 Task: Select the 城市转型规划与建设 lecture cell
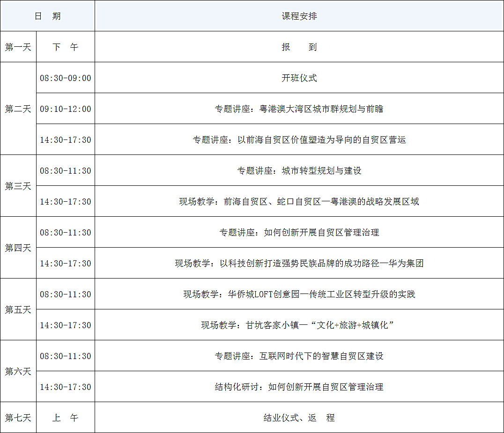(x=299, y=170)
